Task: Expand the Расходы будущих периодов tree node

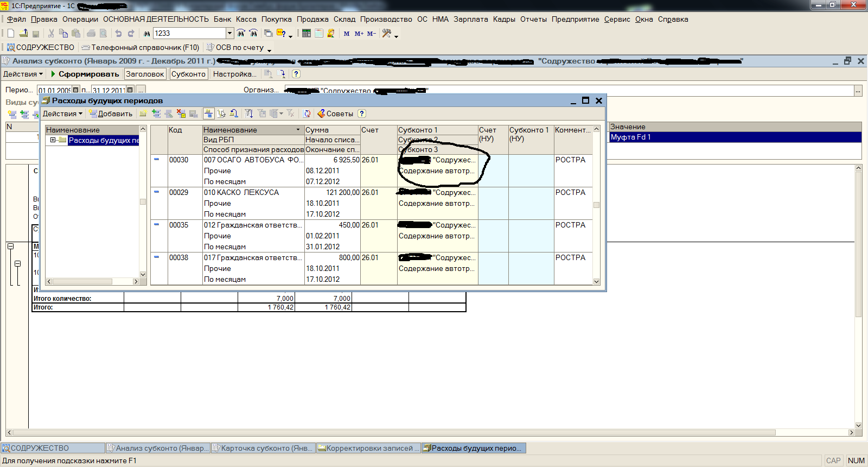Action: point(53,140)
